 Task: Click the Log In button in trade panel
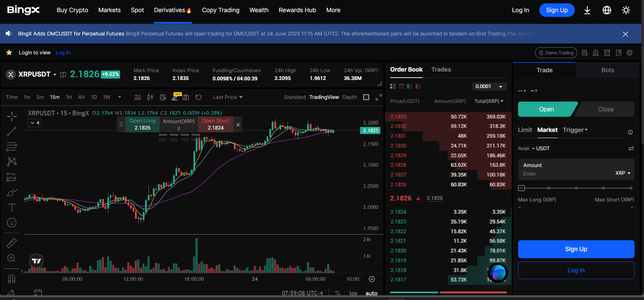pos(576,270)
